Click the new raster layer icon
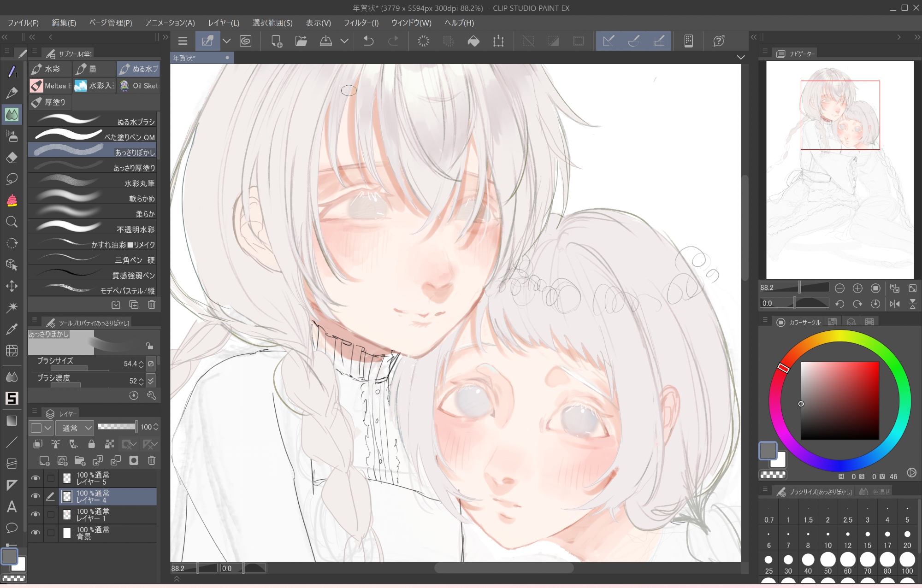 click(x=44, y=460)
